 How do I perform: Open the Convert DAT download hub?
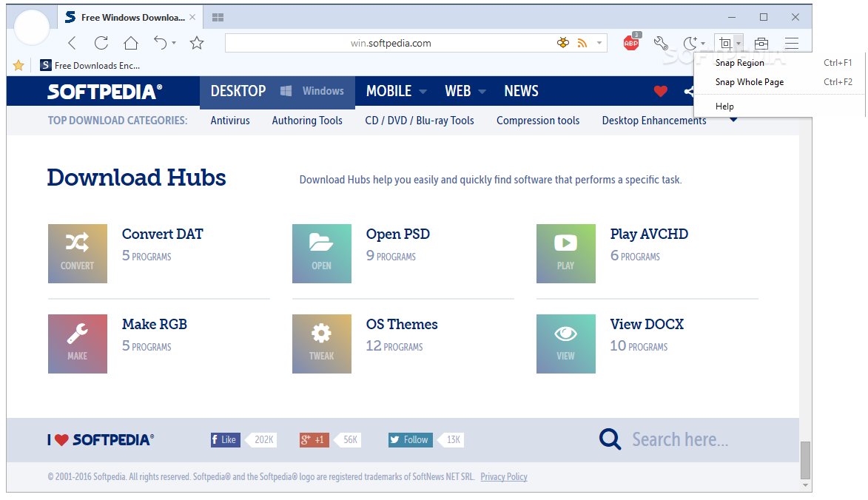162,234
